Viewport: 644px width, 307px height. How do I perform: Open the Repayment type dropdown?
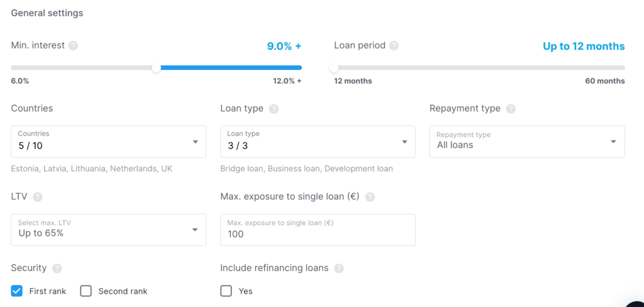coord(527,142)
